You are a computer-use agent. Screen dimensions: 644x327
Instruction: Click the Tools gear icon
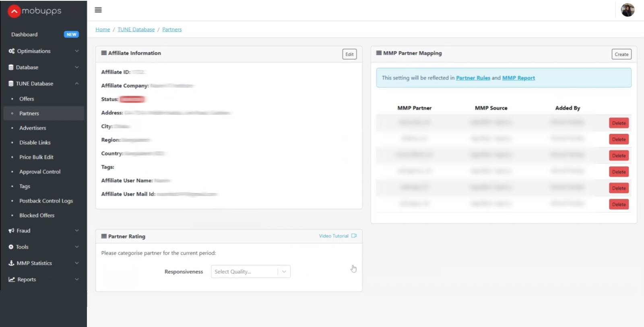click(11, 247)
